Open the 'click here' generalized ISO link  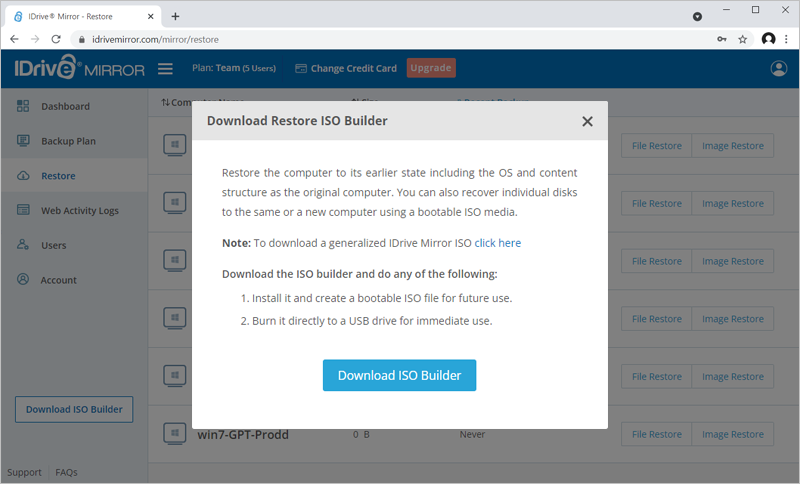tap(497, 243)
